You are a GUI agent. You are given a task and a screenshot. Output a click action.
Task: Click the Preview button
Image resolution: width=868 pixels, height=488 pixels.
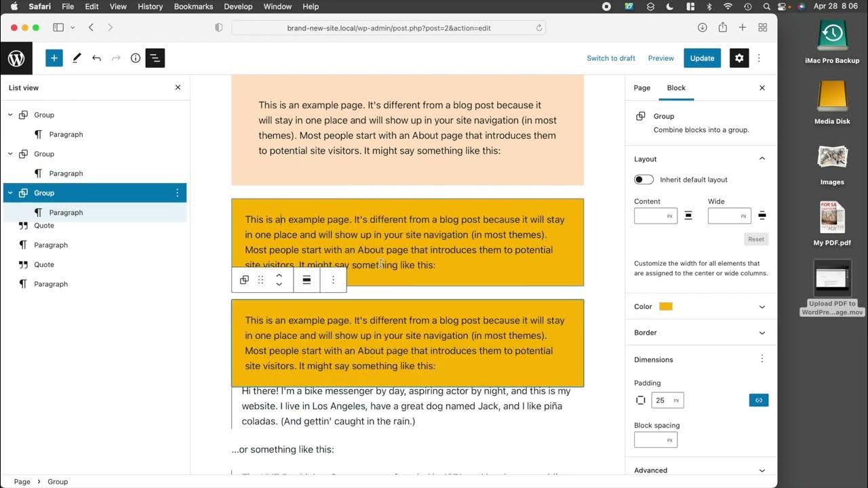click(x=661, y=58)
